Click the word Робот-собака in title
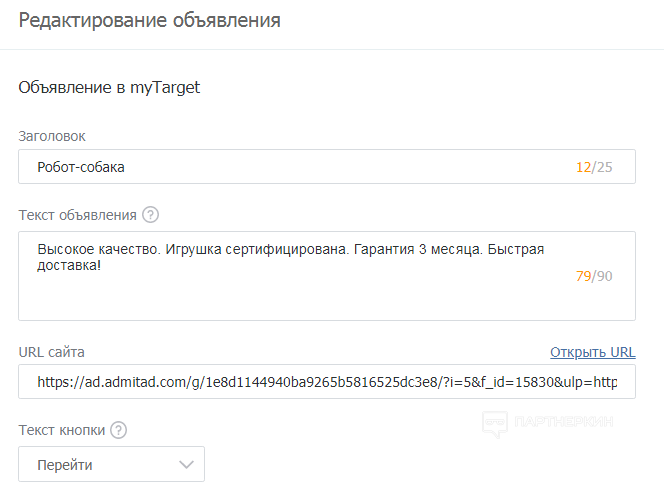The height and width of the screenshot is (490, 664). coord(81,167)
